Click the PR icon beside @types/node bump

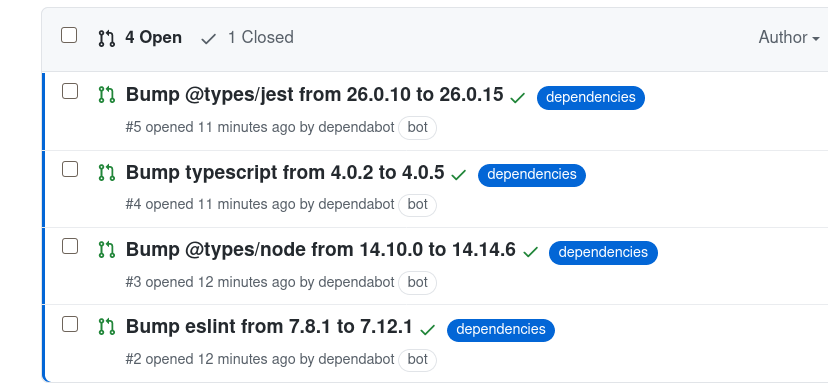(107, 250)
